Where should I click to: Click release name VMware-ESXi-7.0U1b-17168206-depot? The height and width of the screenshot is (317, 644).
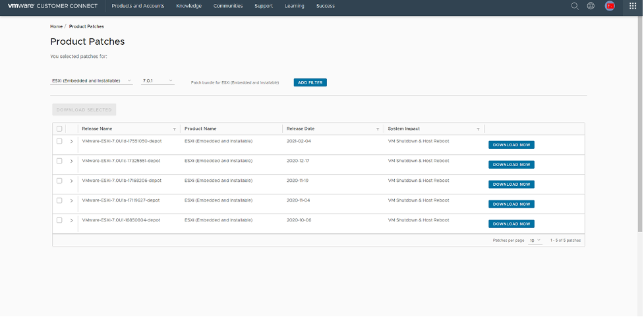(x=122, y=181)
